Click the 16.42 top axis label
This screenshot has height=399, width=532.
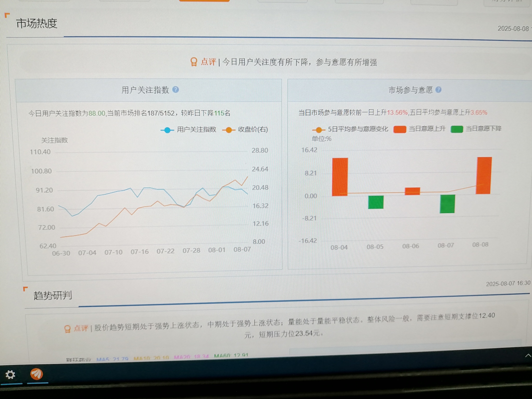point(309,150)
